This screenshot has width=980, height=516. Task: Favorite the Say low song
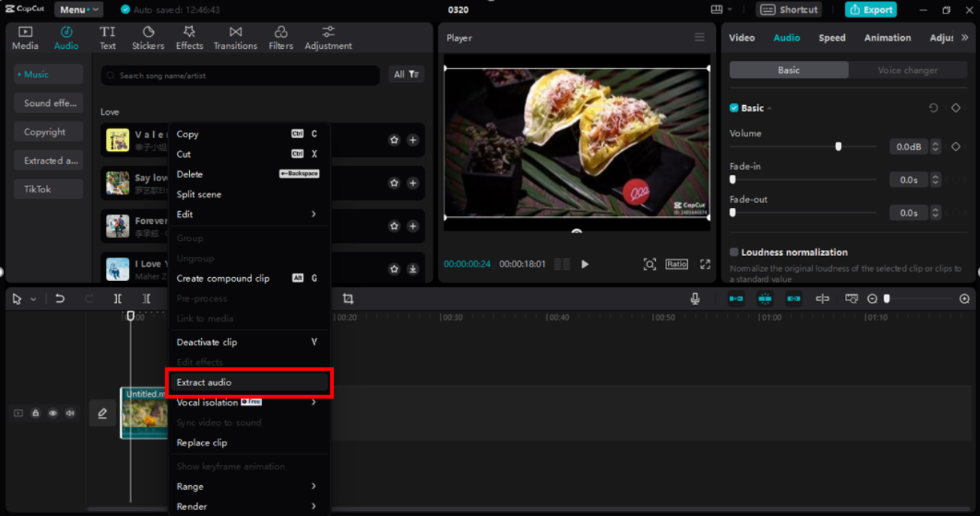coord(394,183)
